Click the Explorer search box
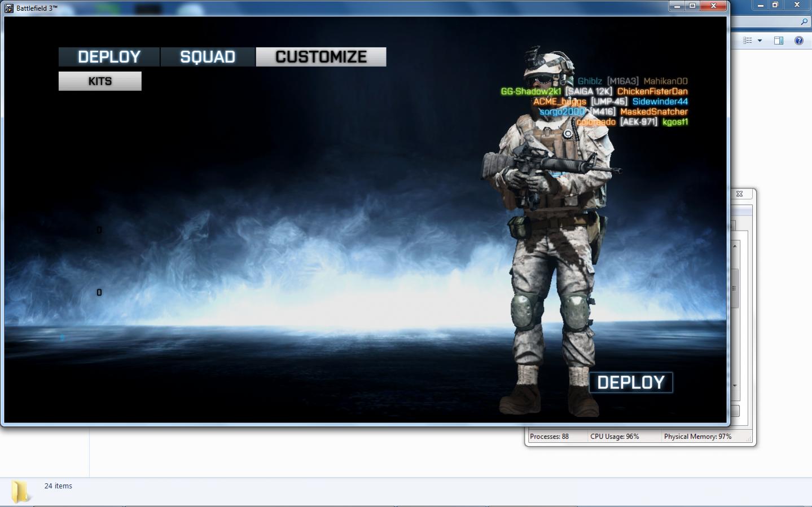812x507 pixels. click(x=770, y=21)
